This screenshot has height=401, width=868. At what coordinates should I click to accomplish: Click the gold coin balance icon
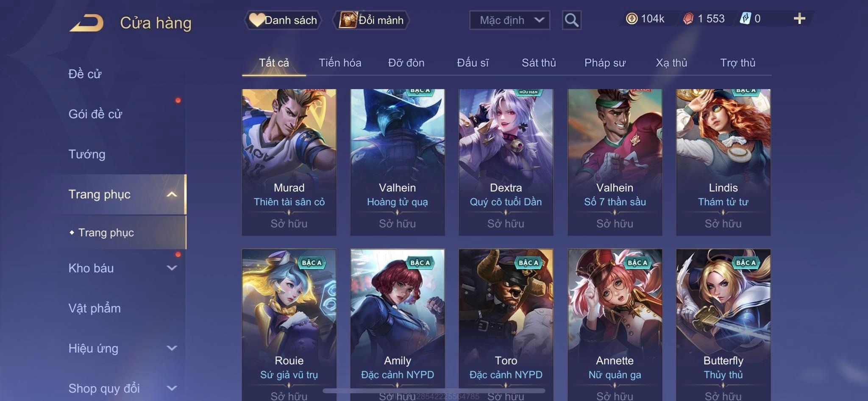click(632, 19)
